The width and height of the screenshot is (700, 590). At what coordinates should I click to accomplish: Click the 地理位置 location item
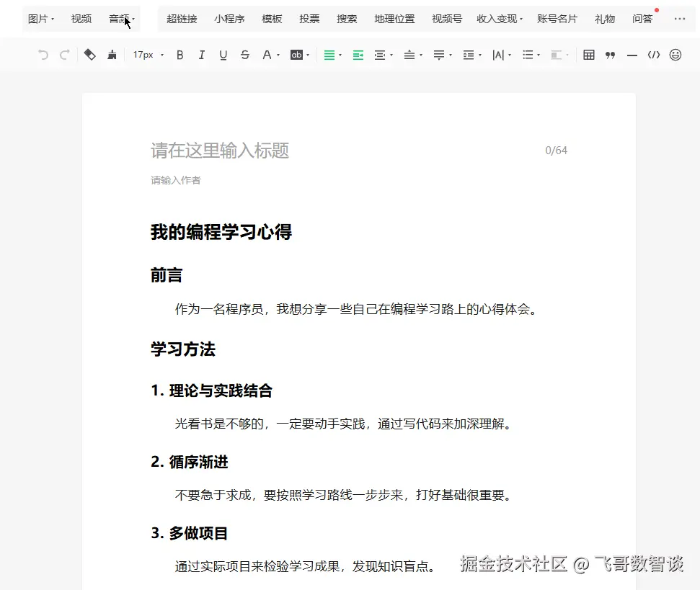click(x=394, y=19)
